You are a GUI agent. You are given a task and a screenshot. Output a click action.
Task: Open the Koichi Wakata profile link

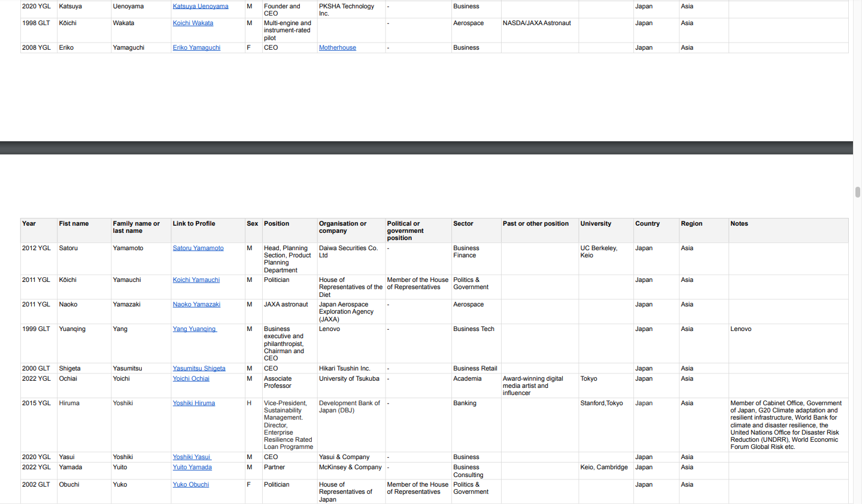point(193,23)
